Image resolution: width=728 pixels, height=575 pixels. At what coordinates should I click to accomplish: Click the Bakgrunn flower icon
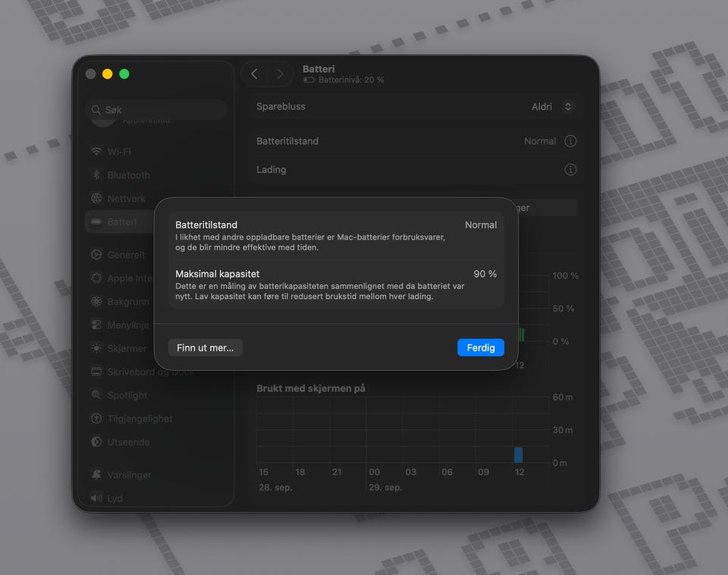pos(96,301)
